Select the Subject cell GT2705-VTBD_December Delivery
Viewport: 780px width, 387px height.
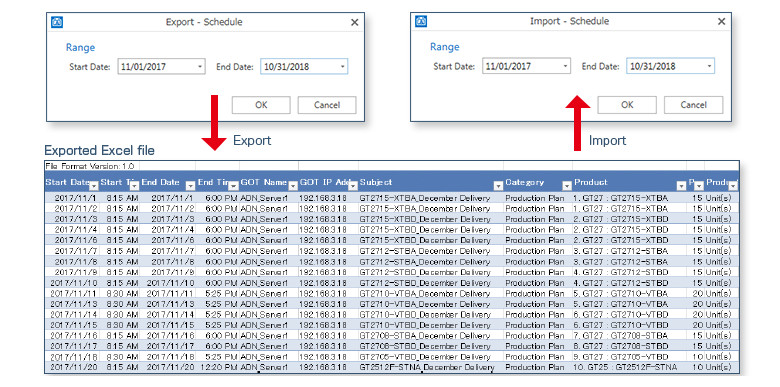pyautogui.click(x=430, y=357)
